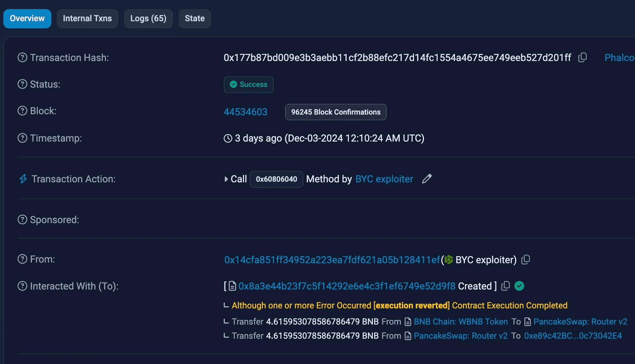635x364 pixels.
Task: Open the created contract 0x8a3e44b2 address link
Action: [x=347, y=286]
